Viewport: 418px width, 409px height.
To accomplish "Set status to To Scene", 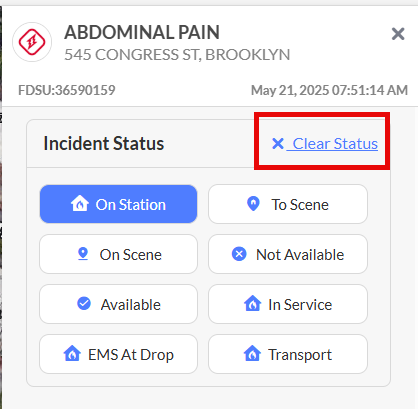I will 288,204.
